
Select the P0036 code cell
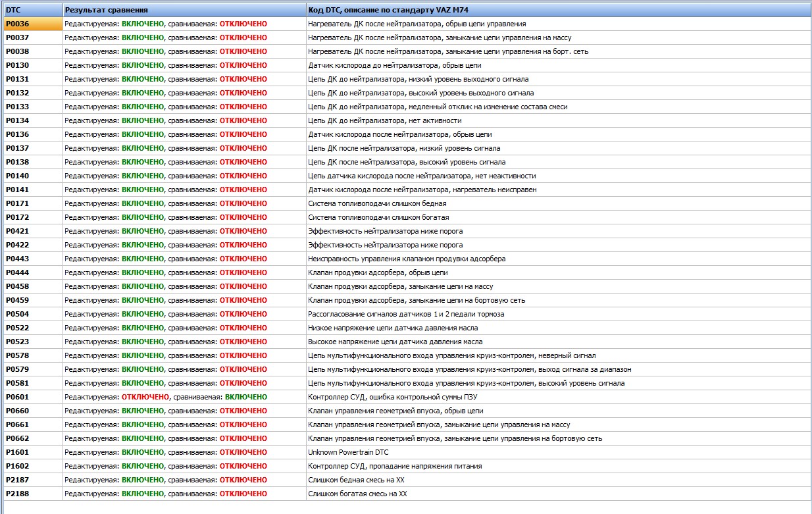(33, 24)
